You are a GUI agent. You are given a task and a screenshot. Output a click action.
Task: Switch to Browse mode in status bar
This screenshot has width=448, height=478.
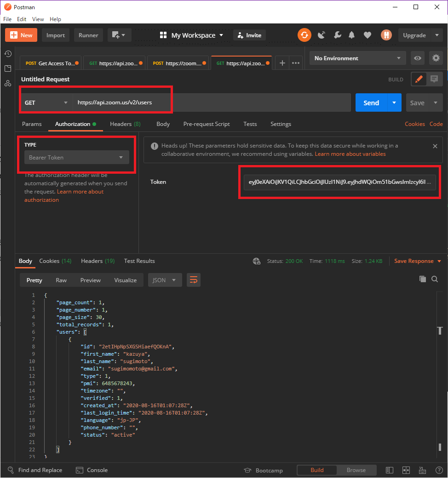coord(356,470)
